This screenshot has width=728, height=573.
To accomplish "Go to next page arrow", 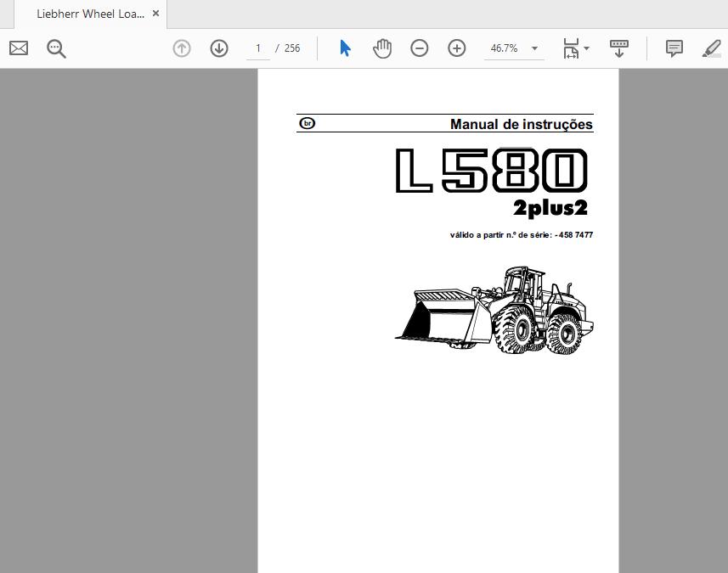I will tap(219, 48).
